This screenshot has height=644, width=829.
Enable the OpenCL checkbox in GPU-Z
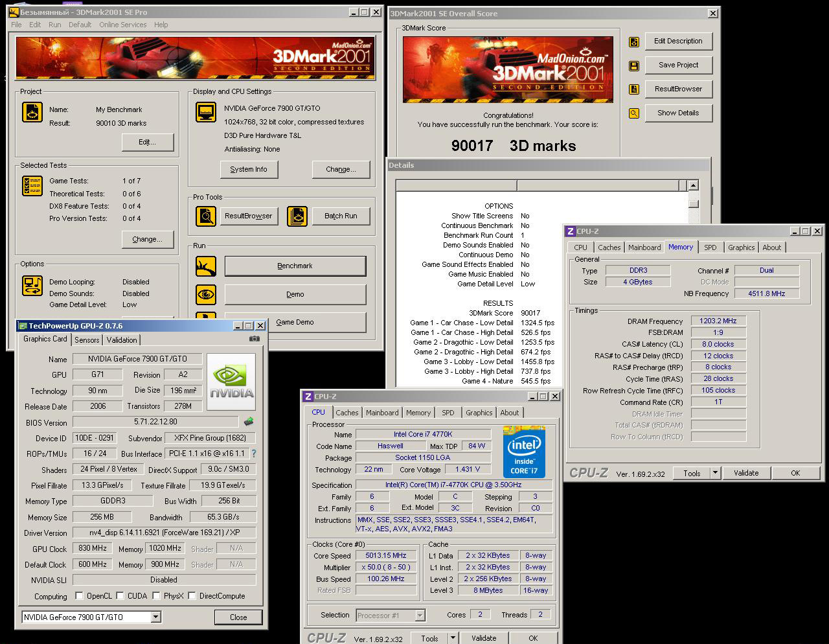coord(79,596)
